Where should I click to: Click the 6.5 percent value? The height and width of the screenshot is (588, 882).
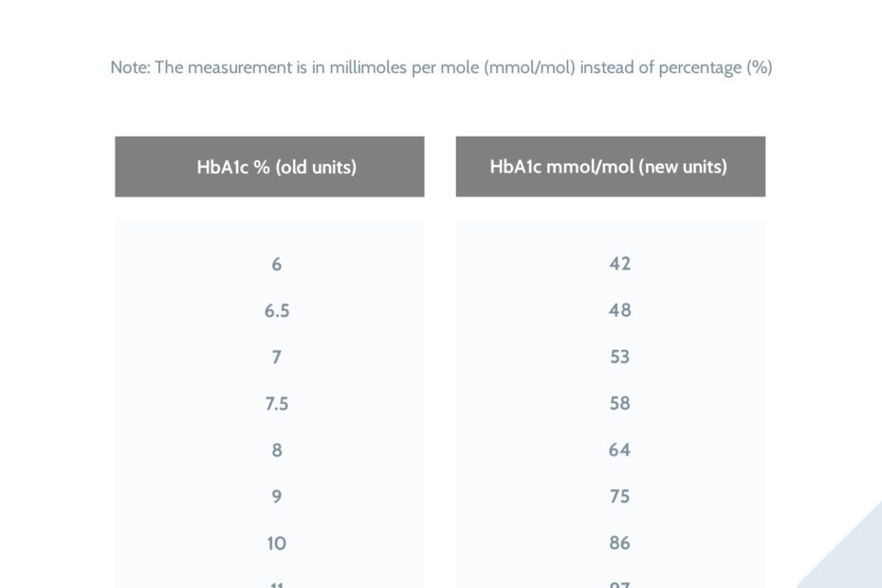click(x=277, y=311)
